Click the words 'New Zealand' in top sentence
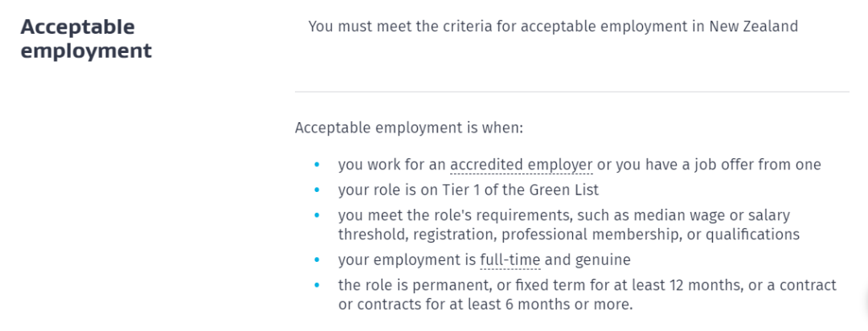The image size is (868, 331). click(x=753, y=26)
